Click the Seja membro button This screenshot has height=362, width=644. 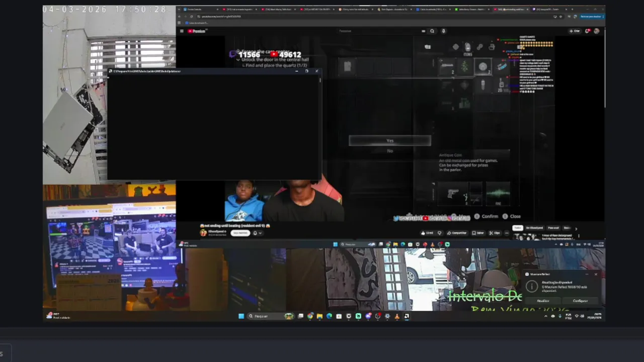240,233
